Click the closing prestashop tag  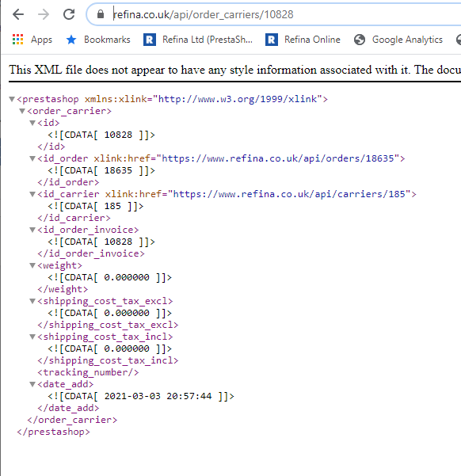[x=53, y=432]
